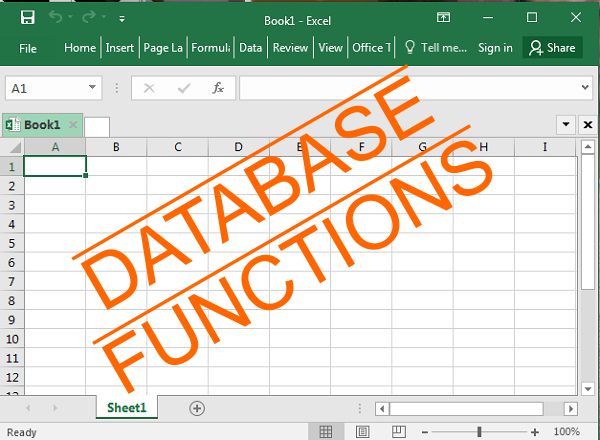Click vertical scrollbar down arrow
600x440 pixels.
588,389
